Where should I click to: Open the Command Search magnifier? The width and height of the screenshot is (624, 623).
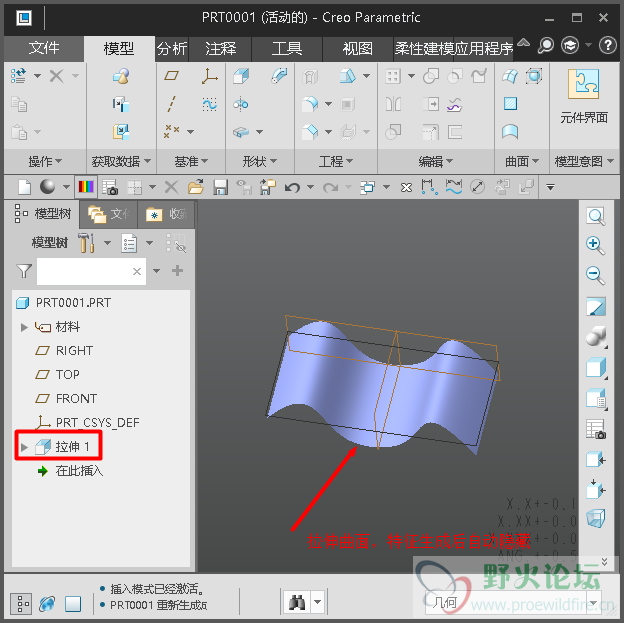click(546, 45)
